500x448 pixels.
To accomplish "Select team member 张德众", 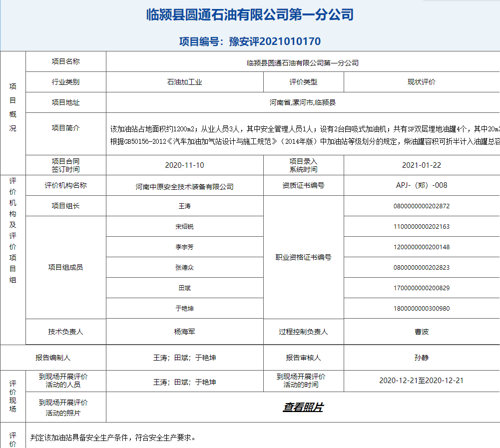I will pos(185,268).
